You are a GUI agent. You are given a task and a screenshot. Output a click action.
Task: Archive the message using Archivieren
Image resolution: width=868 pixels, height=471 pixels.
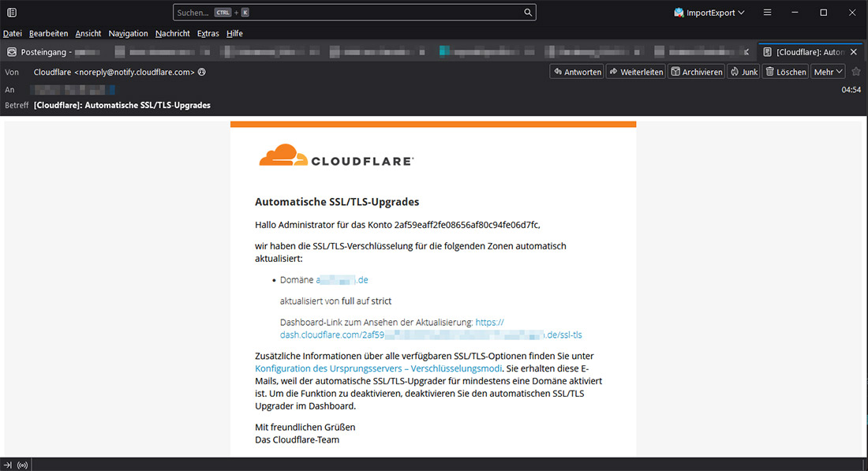[x=696, y=72]
